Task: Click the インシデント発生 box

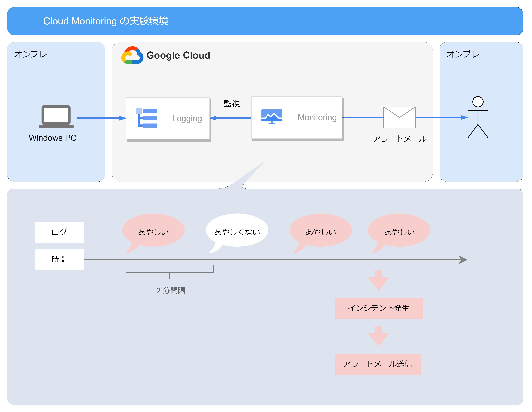Action: tap(379, 308)
